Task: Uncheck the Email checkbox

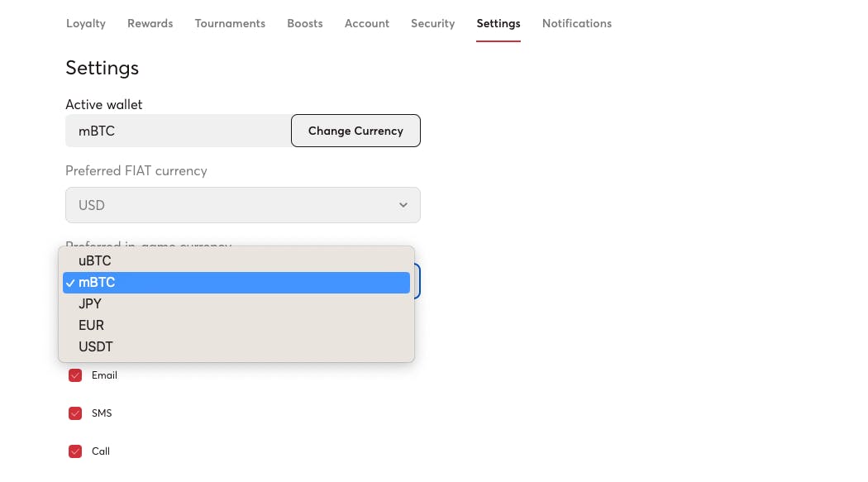Action: (x=75, y=375)
